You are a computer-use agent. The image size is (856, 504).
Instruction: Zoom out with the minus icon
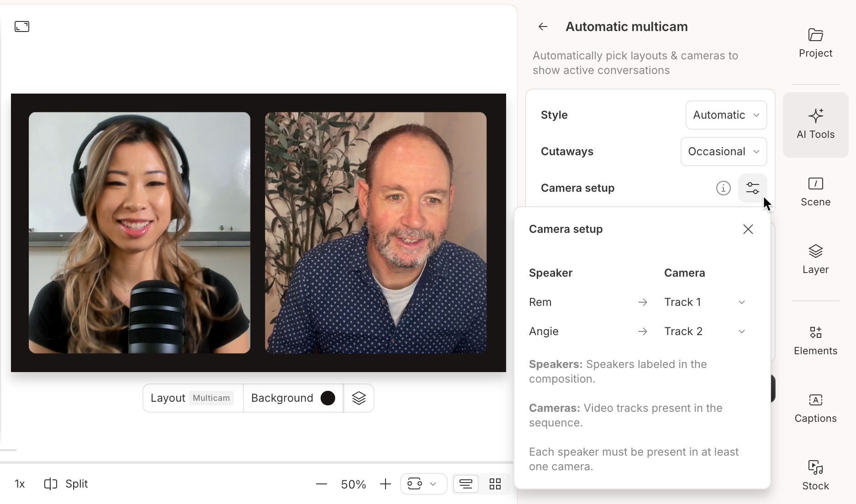tap(322, 484)
